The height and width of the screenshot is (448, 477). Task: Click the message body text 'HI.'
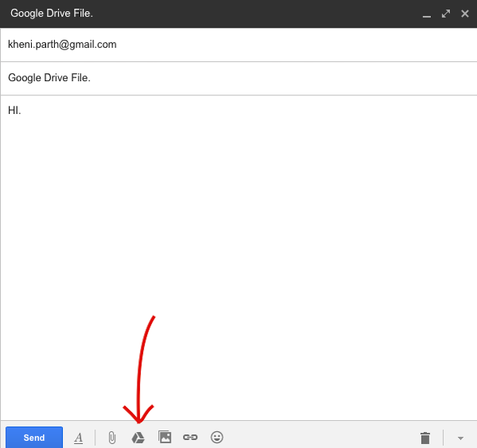click(x=14, y=111)
